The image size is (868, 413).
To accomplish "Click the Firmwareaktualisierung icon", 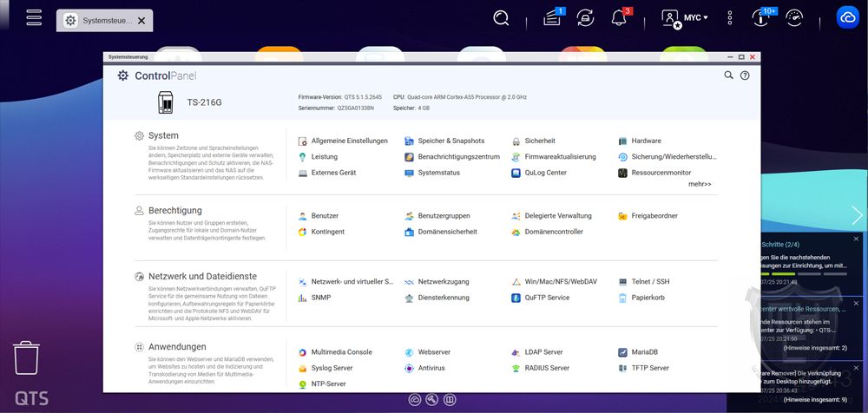I will 516,157.
